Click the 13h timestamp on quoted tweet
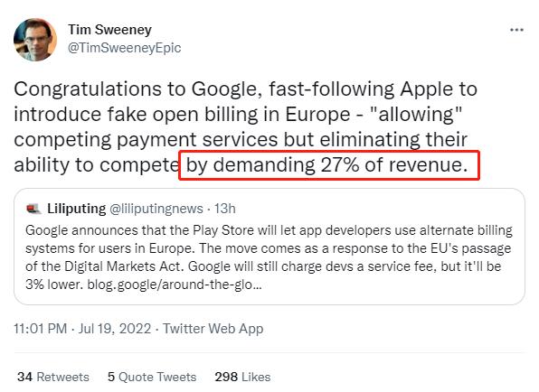This screenshot has width=539, height=392. [x=225, y=209]
